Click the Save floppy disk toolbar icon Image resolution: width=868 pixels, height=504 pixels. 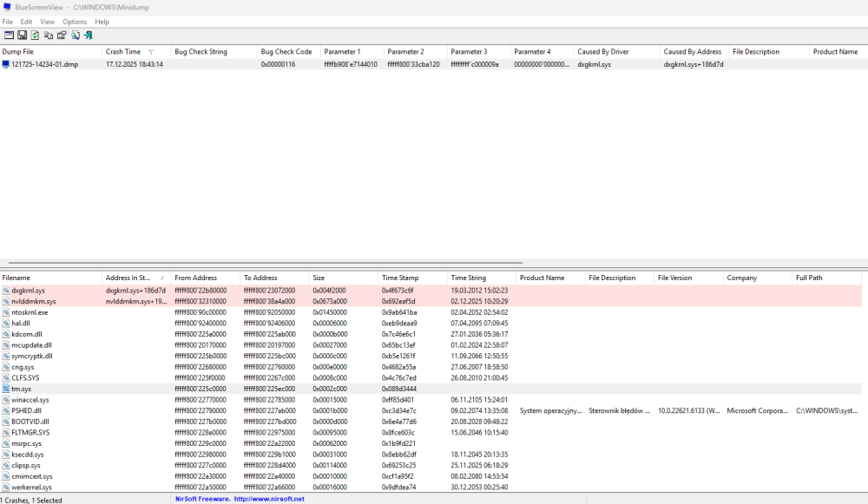[x=22, y=35]
